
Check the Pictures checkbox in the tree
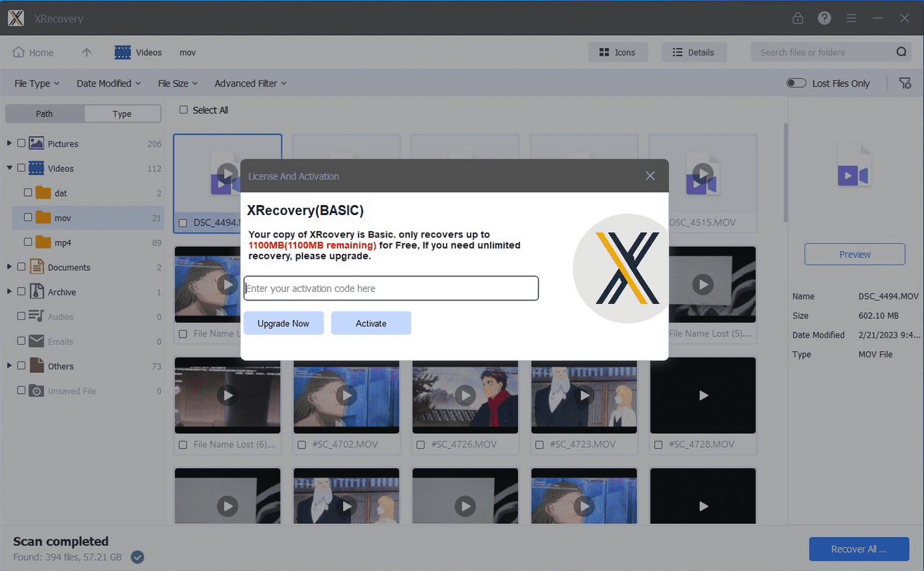point(21,143)
